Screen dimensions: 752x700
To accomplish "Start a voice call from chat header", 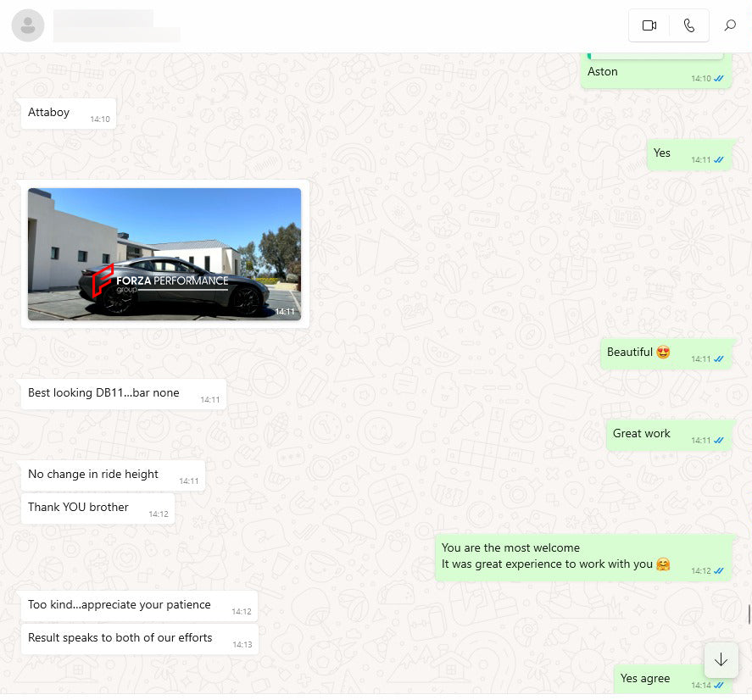I will click(x=689, y=25).
